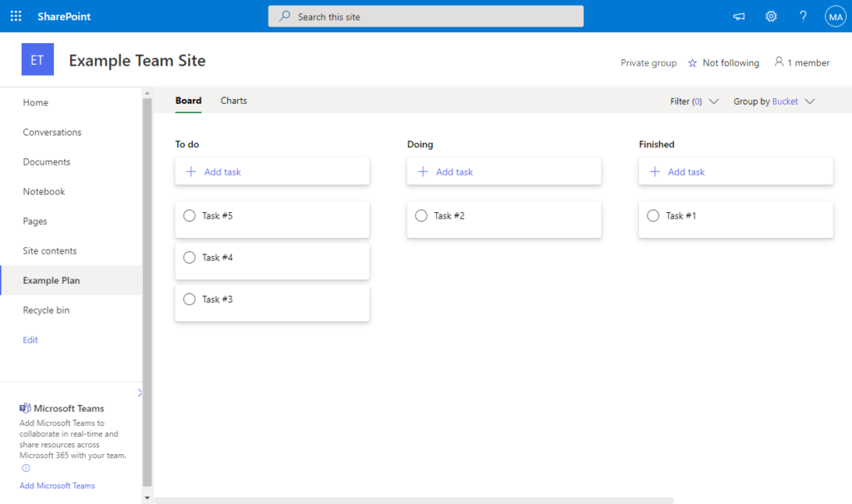852x504 pixels.
Task: Open the Task #5 card
Action: [272, 220]
